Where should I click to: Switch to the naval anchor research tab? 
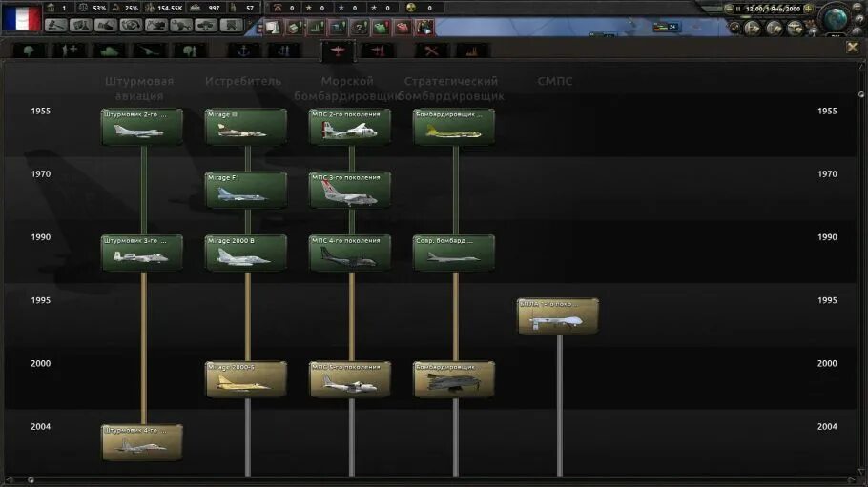click(x=243, y=51)
